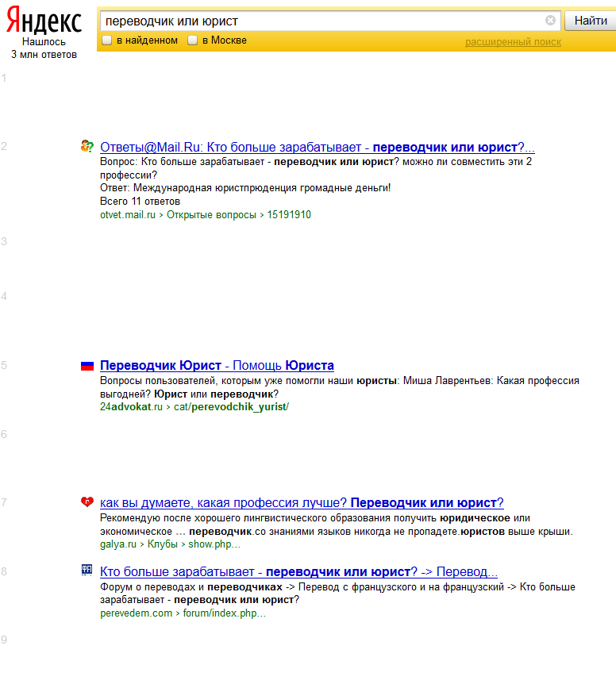Click the 'Всего 11 ответов' text
The image size is (616, 688).
pyautogui.click(x=140, y=202)
